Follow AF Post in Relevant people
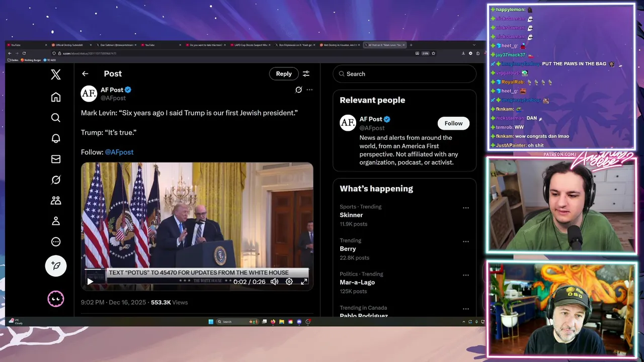This screenshot has height=362, width=644. pos(453,123)
